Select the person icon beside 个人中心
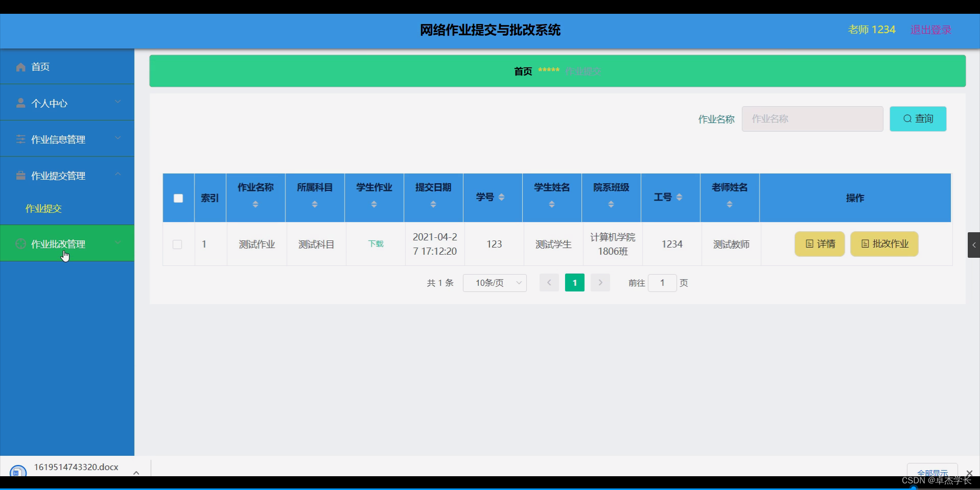Viewport: 980px width, 490px height. (20, 103)
